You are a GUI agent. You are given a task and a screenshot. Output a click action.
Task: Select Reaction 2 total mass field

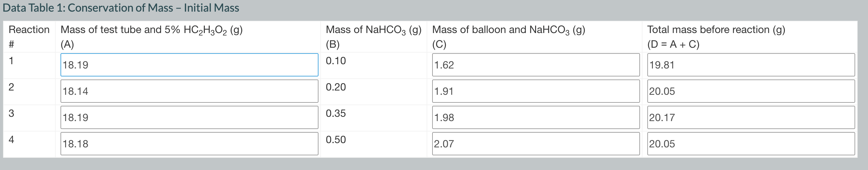pyautogui.click(x=751, y=91)
